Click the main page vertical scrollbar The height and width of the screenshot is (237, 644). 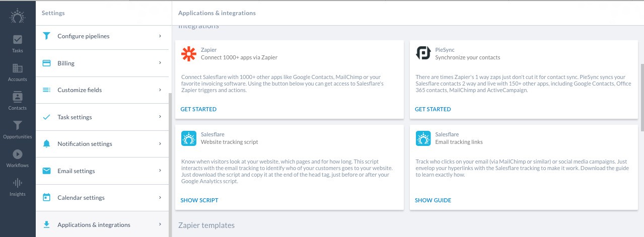pos(641,91)
